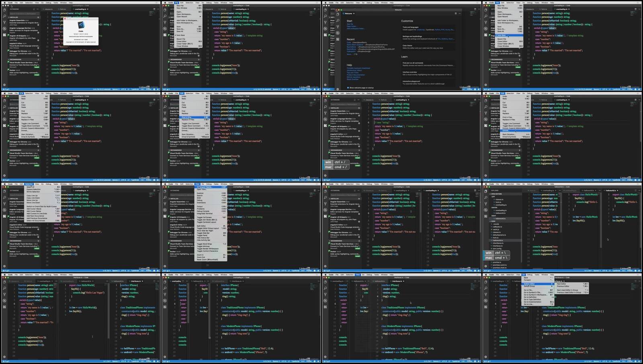Toggle the highlighted Auto Save menu item
Viewport: 643px width, 364px height.
point(502,35)
